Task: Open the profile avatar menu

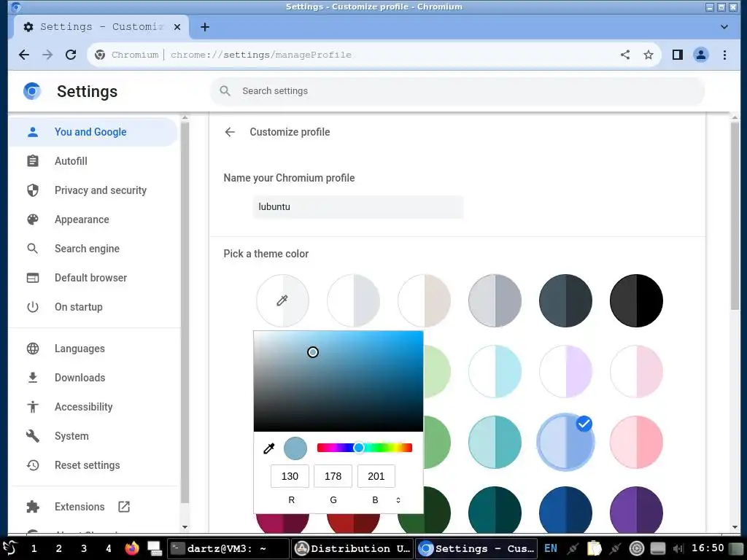Action: click(701, 55)
